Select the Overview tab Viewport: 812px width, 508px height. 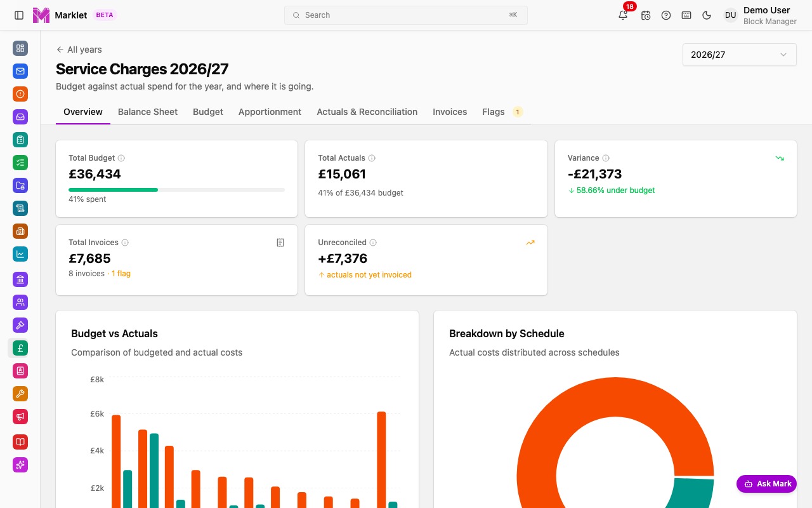pos(83,112)
